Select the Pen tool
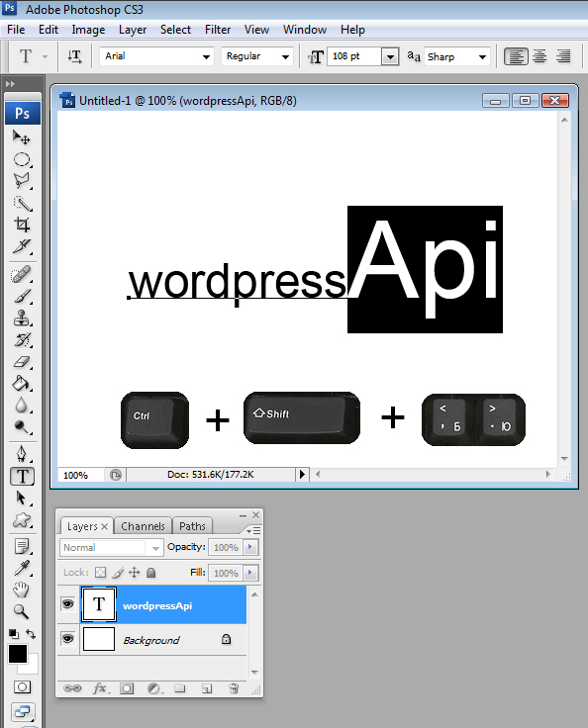The image size is (588, 728). [22, 454]
